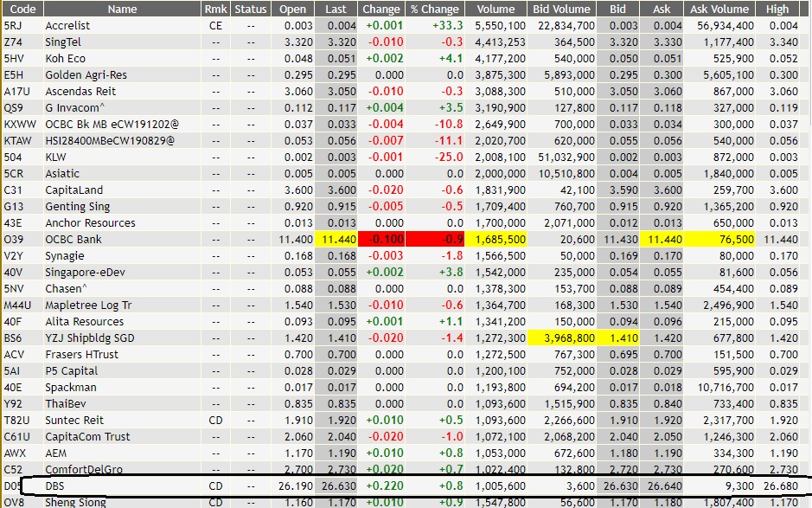The height and width of the screenshot is (508, 812).
Task: Click the Ask Volume header to sort
Action: 718,9
